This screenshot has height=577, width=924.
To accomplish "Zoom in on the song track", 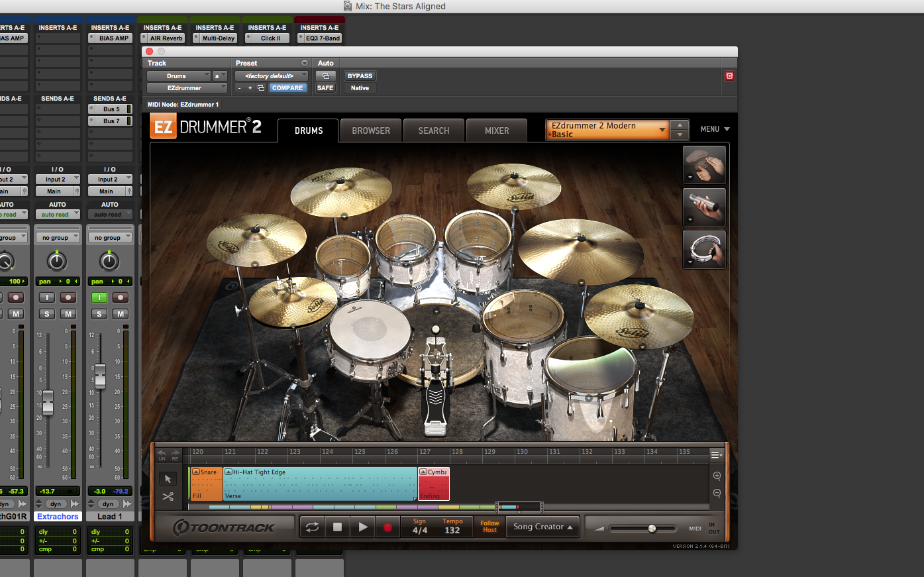I will (x=717, y=476).
